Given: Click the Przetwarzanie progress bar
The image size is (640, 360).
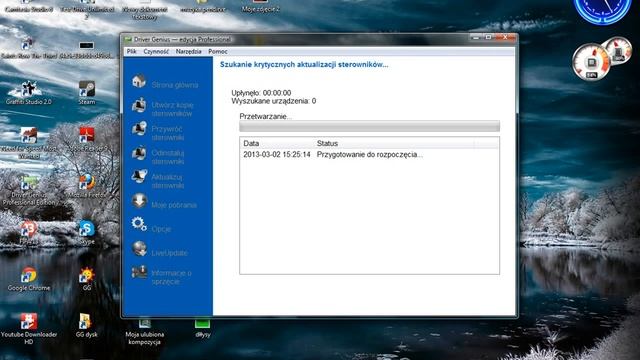Looking at the screenshot, I should 369,126.
